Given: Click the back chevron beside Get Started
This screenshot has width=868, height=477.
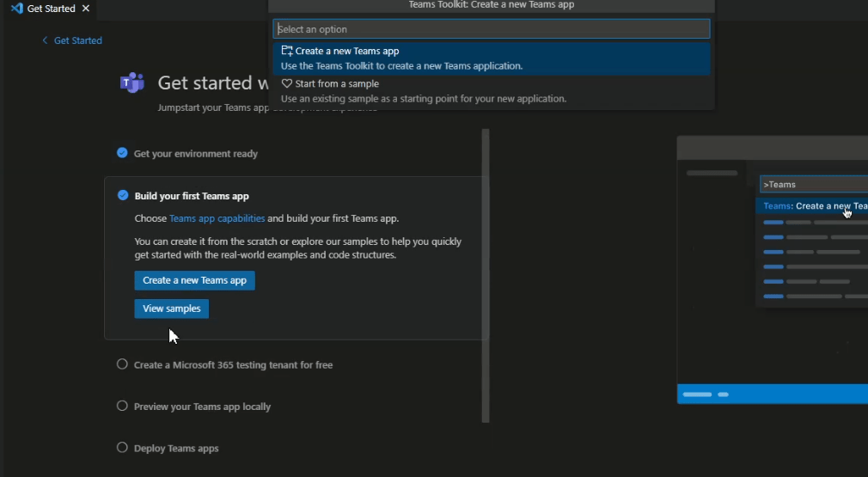Looking at the screenshot, I should 45,40.
